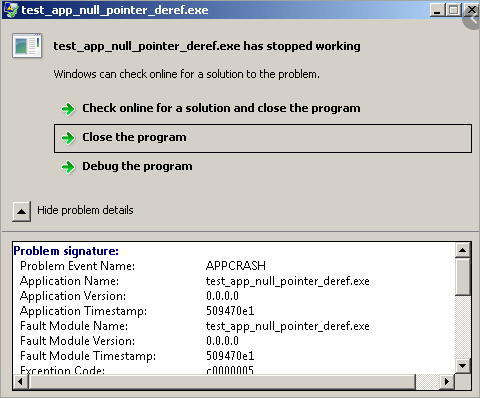Click the Hide problem details label

(x=85, y=210)
